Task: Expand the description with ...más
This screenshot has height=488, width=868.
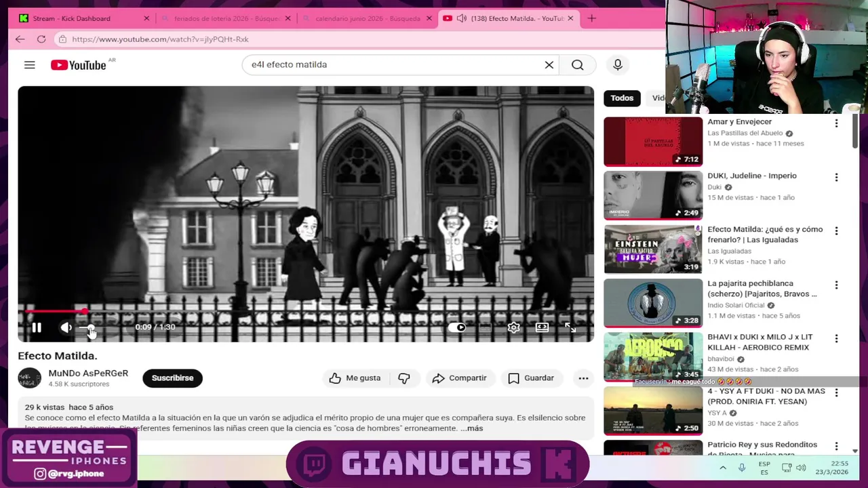Action: tap(472, 428)
